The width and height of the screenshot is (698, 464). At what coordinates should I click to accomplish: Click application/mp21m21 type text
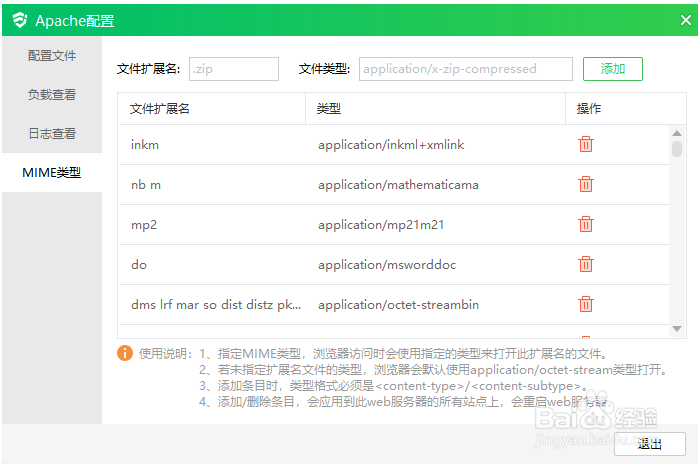click(x=381, y=225)
